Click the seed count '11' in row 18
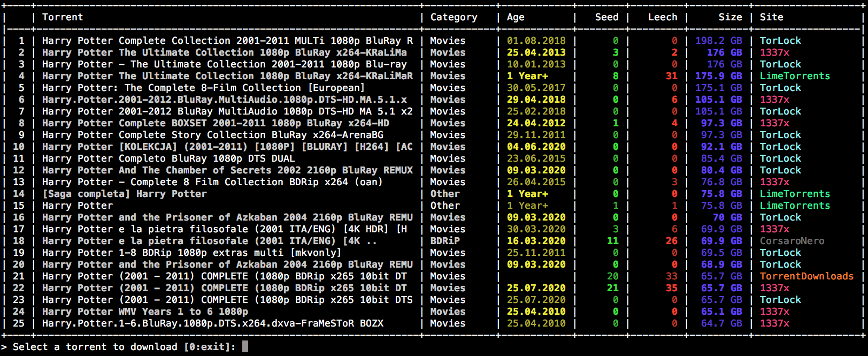The width and height of the screenshot is (868, 356). [613, 241]
